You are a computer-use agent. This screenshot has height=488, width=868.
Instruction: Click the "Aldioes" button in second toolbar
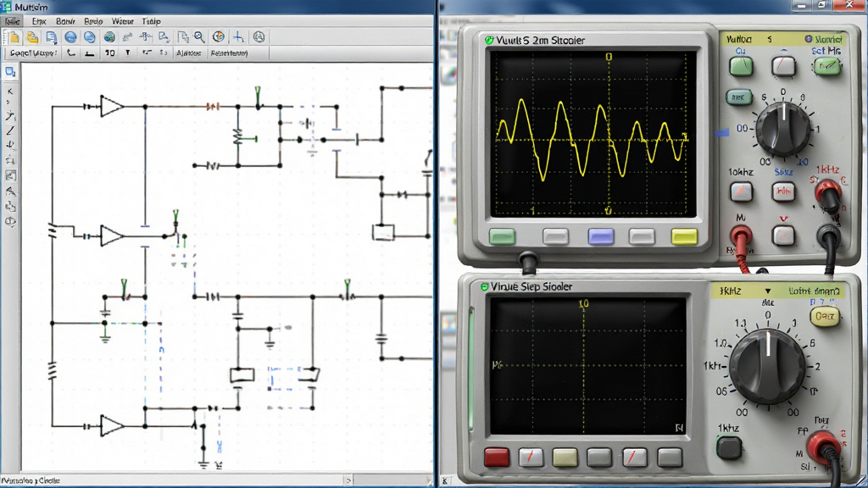(x=188, y=53)
